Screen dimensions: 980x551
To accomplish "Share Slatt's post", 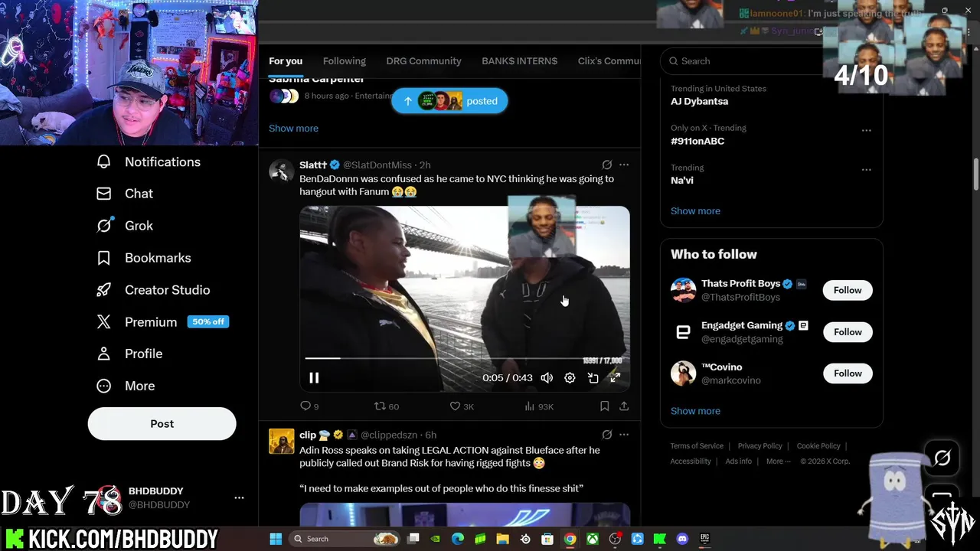I will tap(624, 406).
